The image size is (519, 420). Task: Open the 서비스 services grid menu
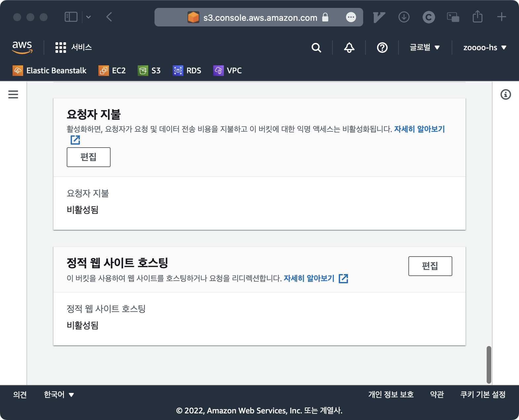coord(73,47)
